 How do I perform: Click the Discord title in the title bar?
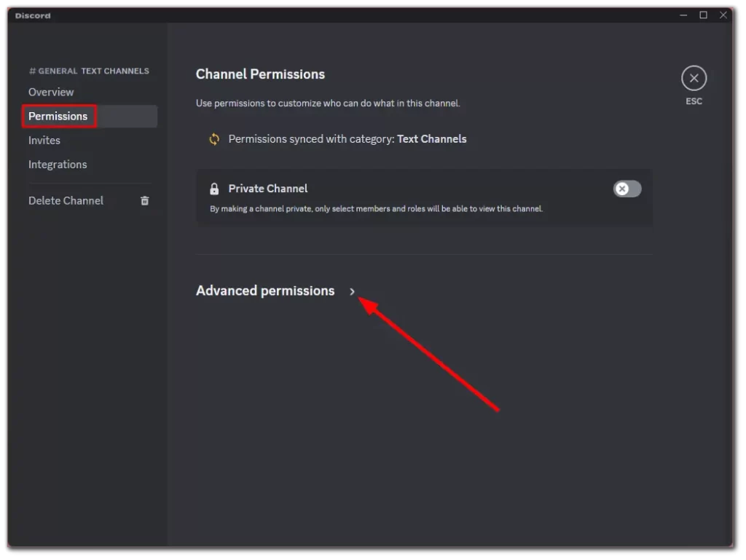pos(33,16)
